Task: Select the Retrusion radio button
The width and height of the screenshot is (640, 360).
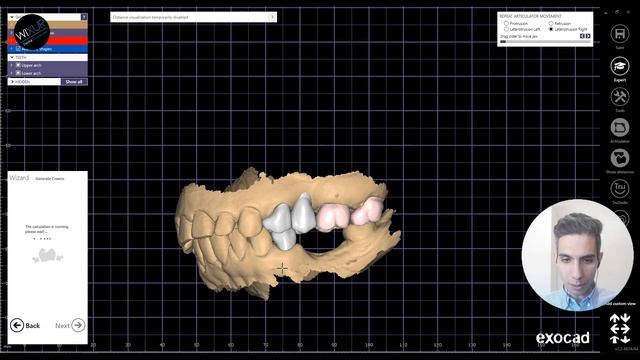Action: coord(551,24)
